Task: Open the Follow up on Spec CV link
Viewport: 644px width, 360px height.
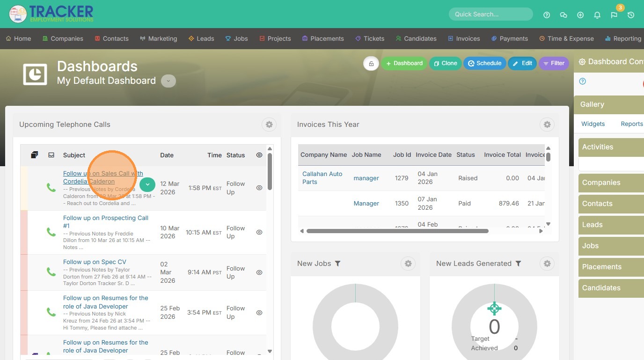Action: click(x=95, y=262)
